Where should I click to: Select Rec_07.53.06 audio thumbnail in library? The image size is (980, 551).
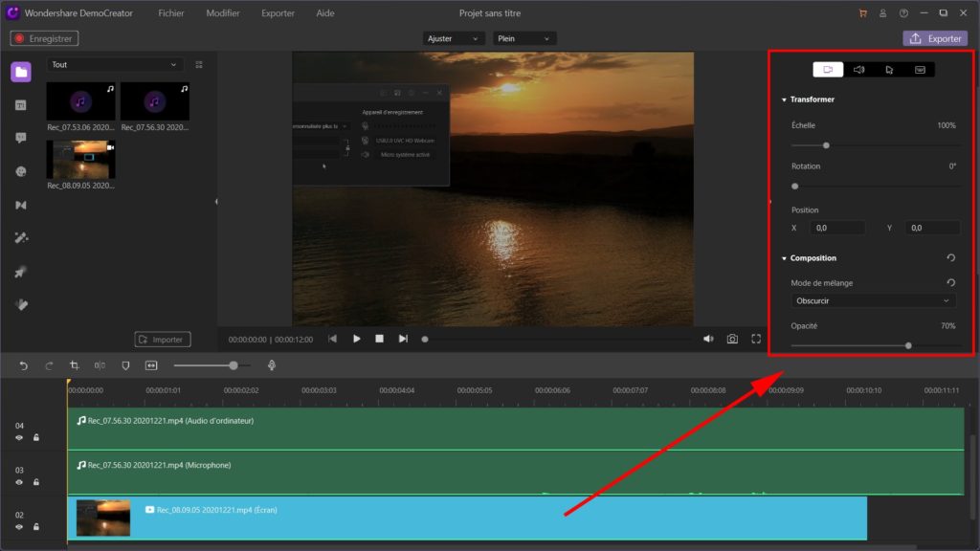click(80, 101)
